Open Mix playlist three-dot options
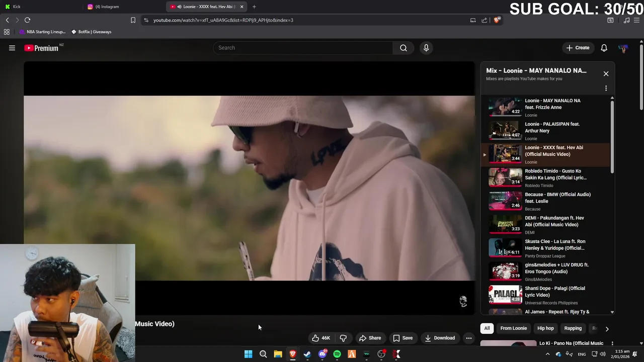Viewport: 644px width, 362px height. pos(606,88)
